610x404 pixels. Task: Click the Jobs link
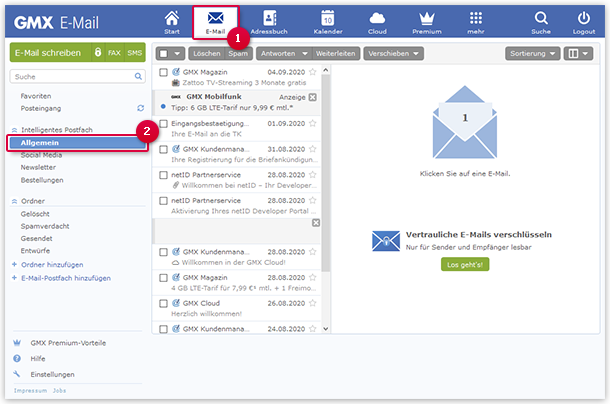(x=60, y=390)
